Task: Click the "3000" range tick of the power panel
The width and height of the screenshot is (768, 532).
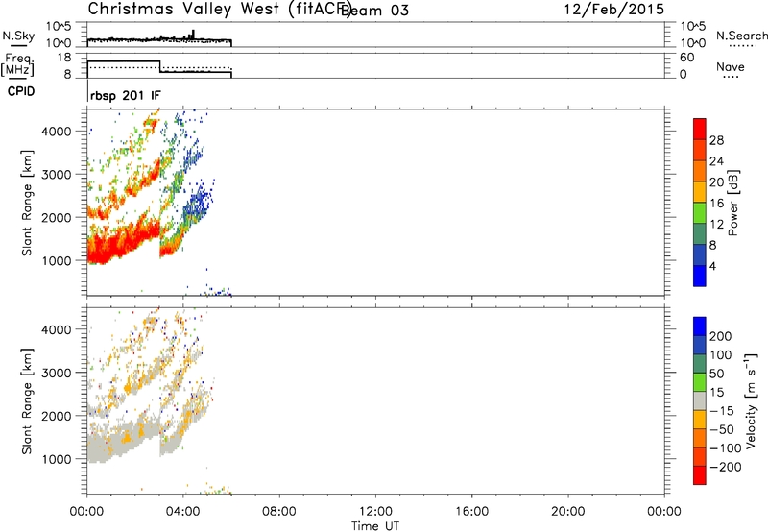Action: tap(57, 175)
